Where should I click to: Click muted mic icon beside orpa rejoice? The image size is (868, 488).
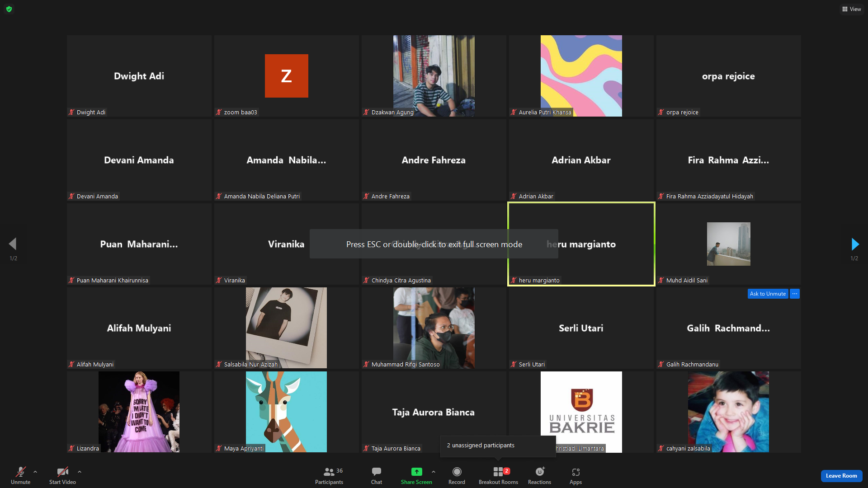(661, 113)
